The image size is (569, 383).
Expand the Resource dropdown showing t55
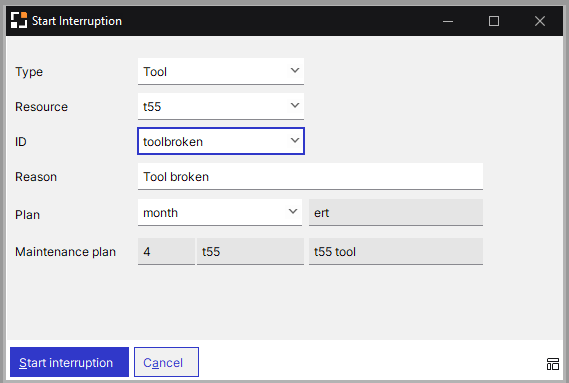(221, 106)
